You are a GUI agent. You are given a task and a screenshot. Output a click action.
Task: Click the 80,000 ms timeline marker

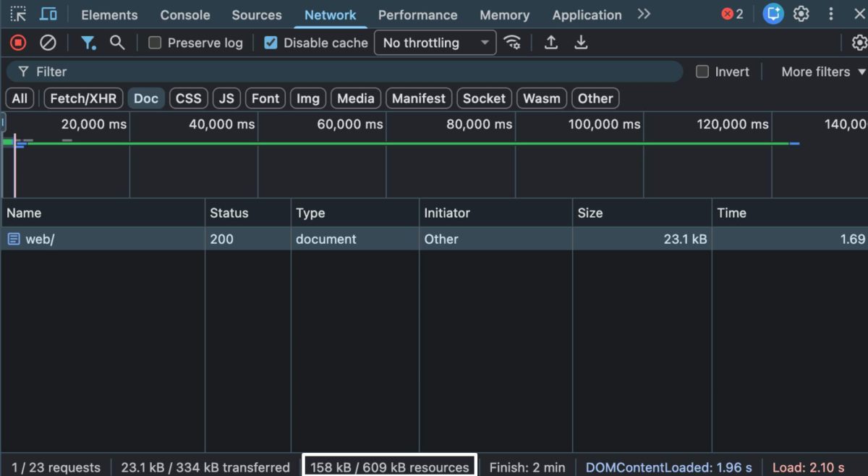[x=479, y=124]
